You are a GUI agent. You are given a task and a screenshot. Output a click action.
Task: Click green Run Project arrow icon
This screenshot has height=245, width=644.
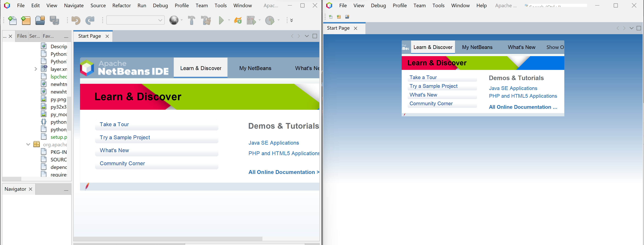[221, 20]
